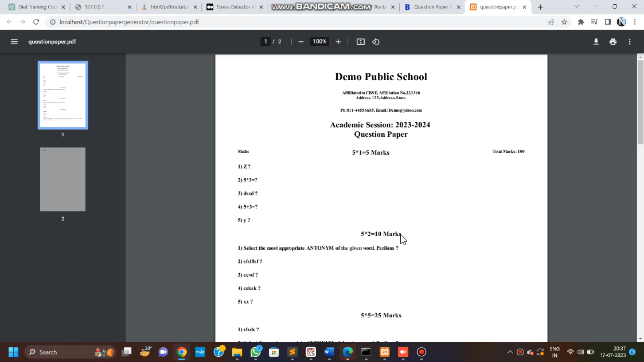
Task: Zoom out the PDF with minus icon
Action: (300, 41)
